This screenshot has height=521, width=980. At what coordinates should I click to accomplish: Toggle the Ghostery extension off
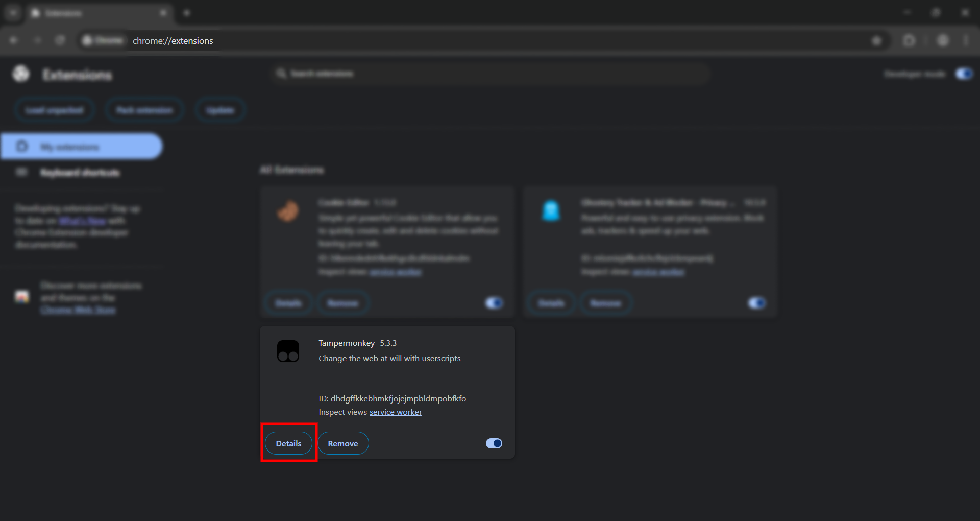(756, 303)
